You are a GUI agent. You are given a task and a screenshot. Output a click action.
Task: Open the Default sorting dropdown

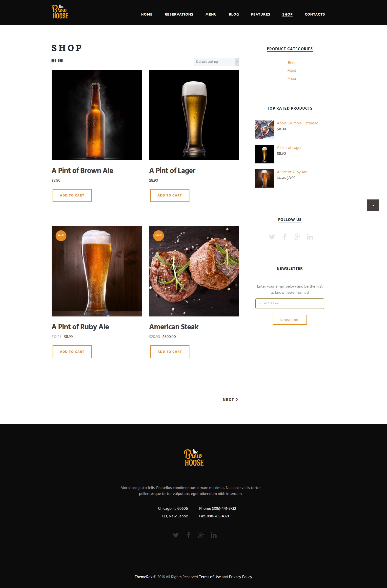217,62
